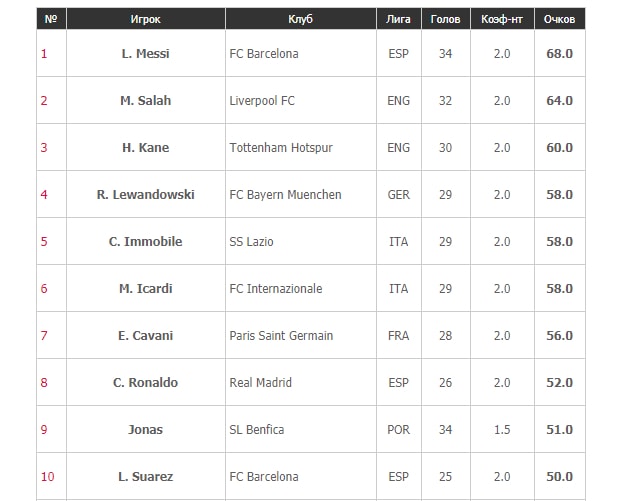The image size is (623, 501).
Task: Open L. Suarez player entry
Action: point(145,476)
